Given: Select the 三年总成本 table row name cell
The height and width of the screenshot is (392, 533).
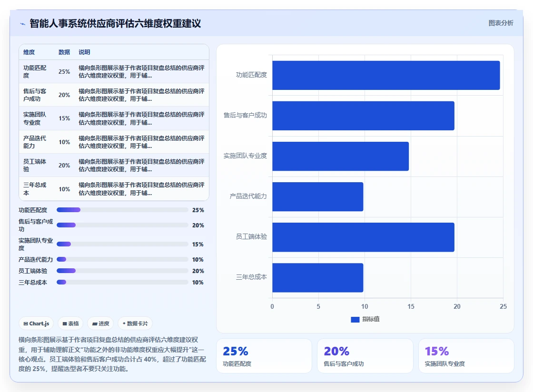Looking at the screenshot, I should pos(36,189).
